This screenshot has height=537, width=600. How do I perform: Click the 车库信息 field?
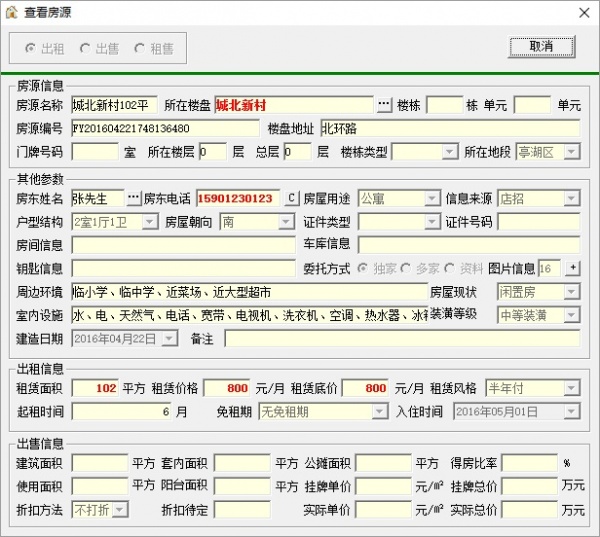pyautogui.click(x=469, y=245)
